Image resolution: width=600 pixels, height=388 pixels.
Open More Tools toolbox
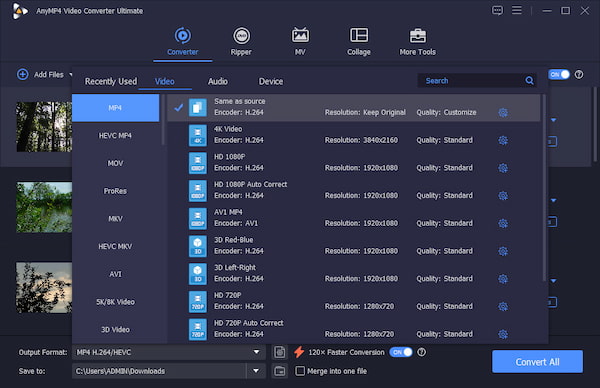point(417,42)
